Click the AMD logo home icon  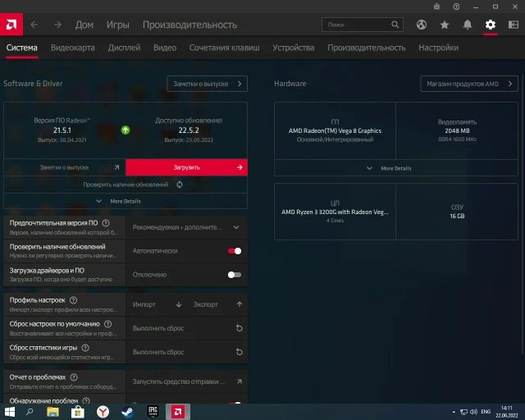pyautogui.click(x=11, y=25)
